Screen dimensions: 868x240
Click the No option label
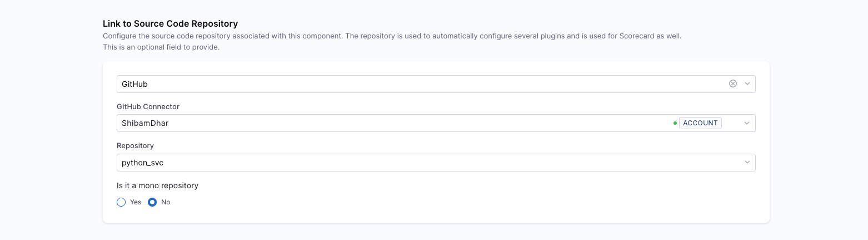166,202
